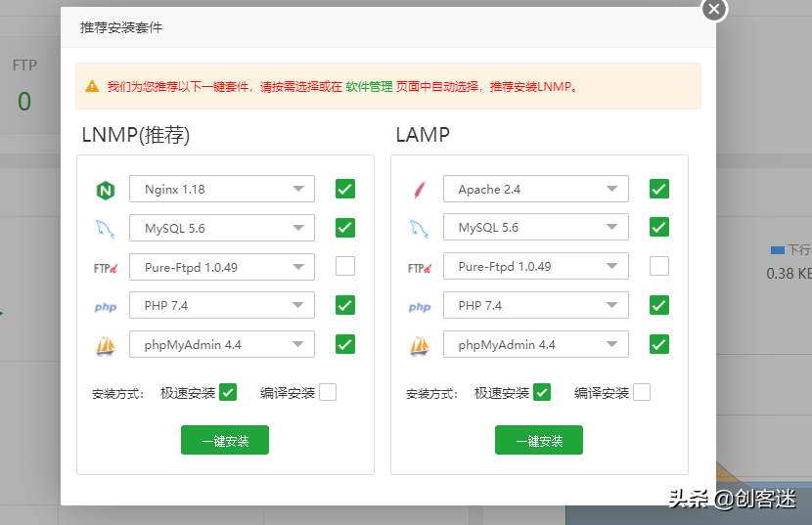Close the recommended install dialog
Image resolution: width=812 pixels, height=525 pixels.
(x=714, y=9)
